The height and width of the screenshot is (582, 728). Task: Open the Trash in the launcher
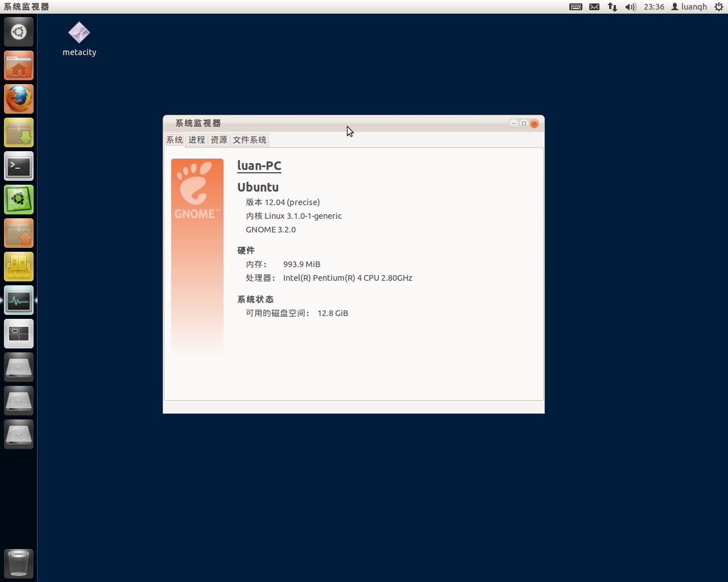tap(19, 563)
